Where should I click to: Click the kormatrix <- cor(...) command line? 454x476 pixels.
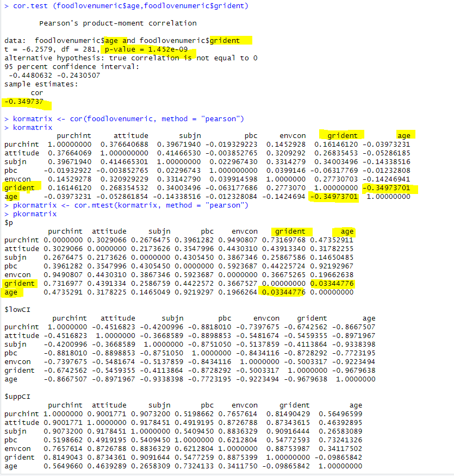[x=127, y=119]
